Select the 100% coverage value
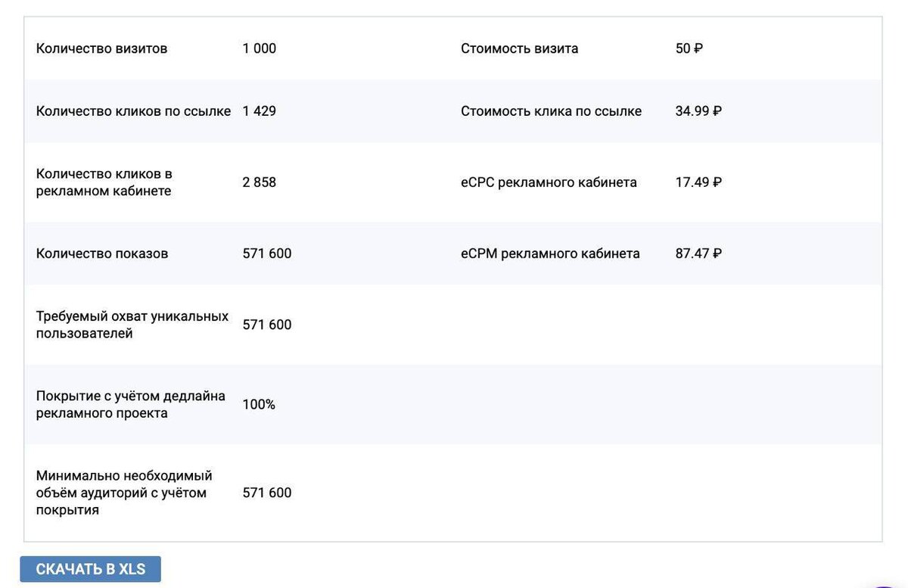 (259, 405)
